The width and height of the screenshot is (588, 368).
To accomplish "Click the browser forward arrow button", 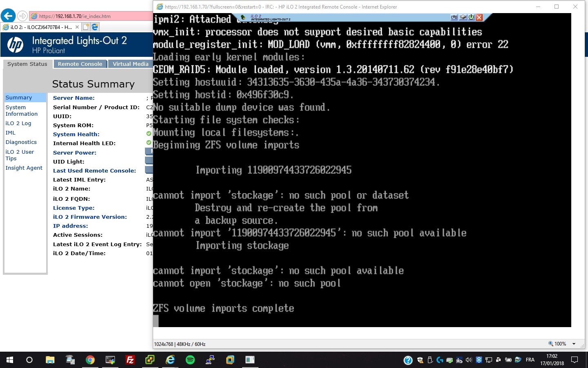I will 22,16.
